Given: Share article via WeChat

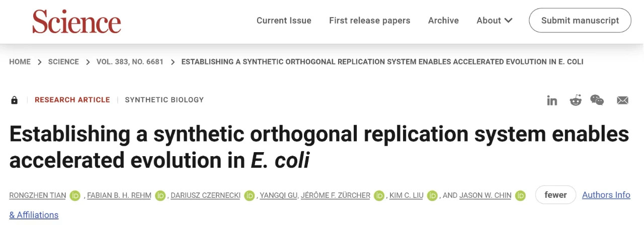Looking at the screenshot, I should (x=597, y=100).
